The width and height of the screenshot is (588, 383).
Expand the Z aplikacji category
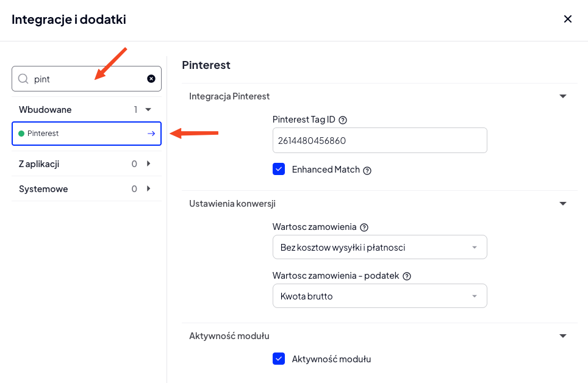148,164
